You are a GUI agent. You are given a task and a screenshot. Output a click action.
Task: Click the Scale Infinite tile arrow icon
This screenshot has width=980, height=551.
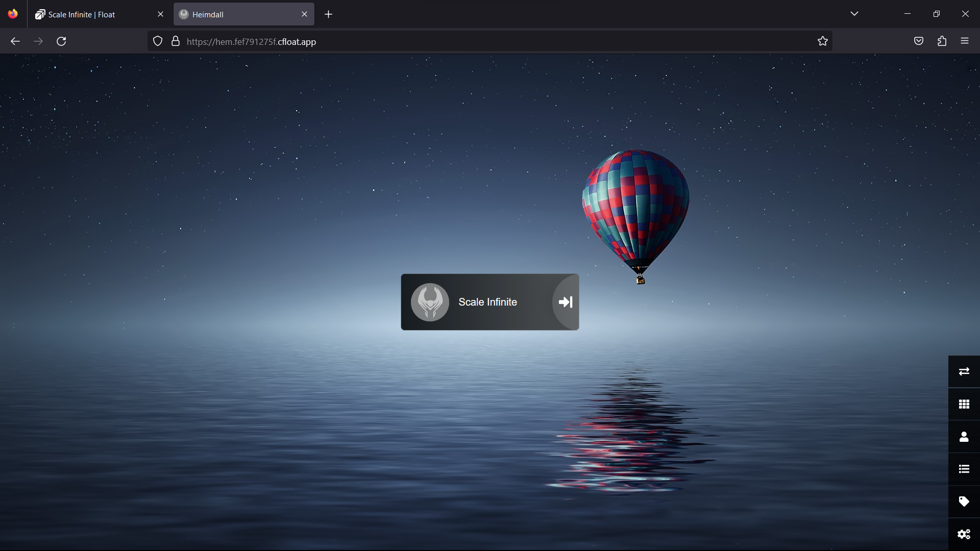(x=566, y=302)
